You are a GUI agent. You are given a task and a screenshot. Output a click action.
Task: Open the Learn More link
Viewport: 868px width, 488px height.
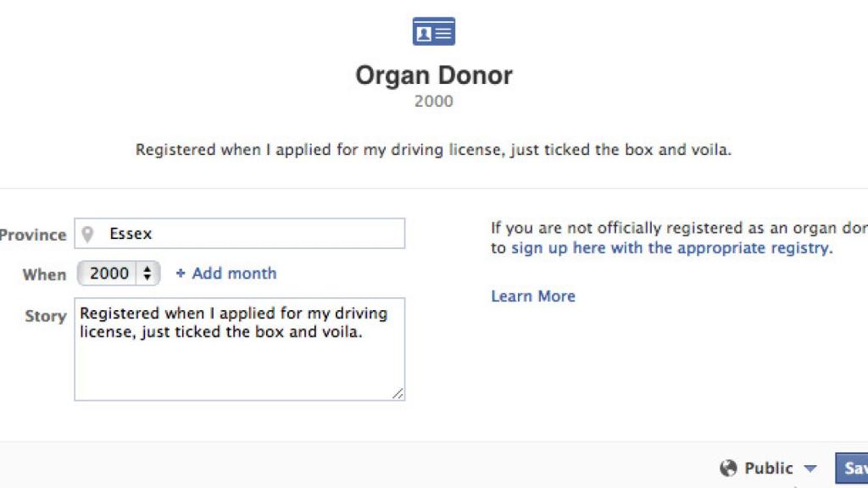[x=532, y=296]
